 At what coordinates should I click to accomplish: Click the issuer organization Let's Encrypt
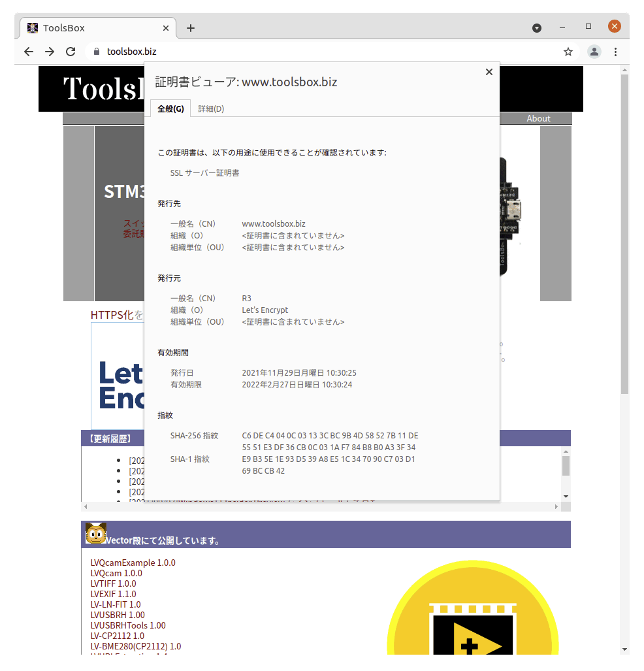coord(265,310)
